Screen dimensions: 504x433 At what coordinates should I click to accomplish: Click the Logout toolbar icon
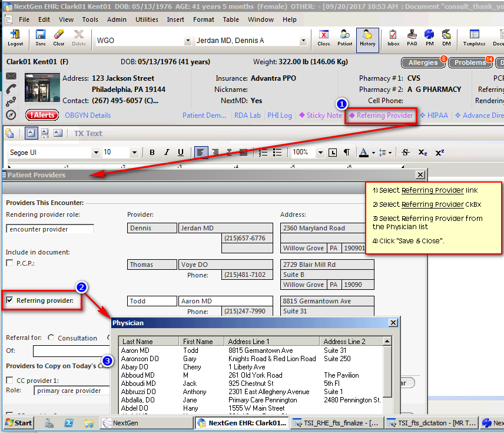coord(15,38)
